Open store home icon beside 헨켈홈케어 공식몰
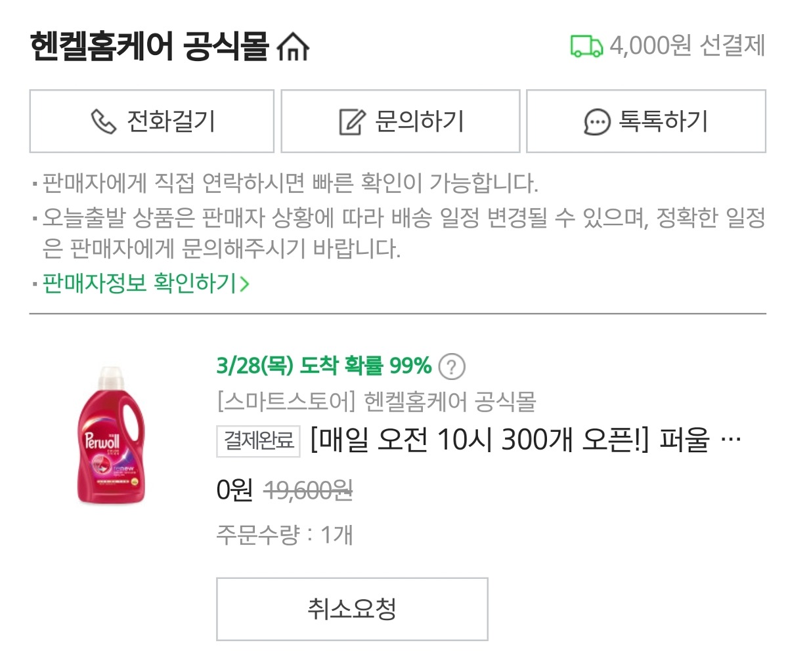 [x=293, y=46]
